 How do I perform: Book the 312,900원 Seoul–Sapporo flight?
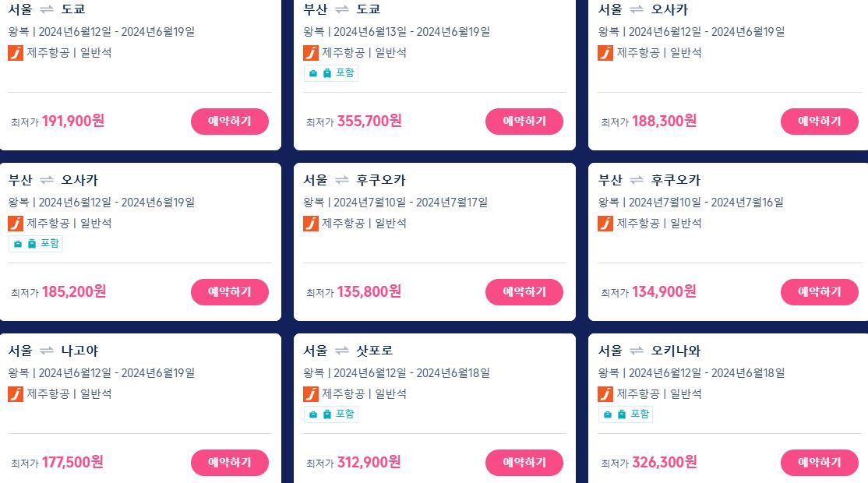524,463
